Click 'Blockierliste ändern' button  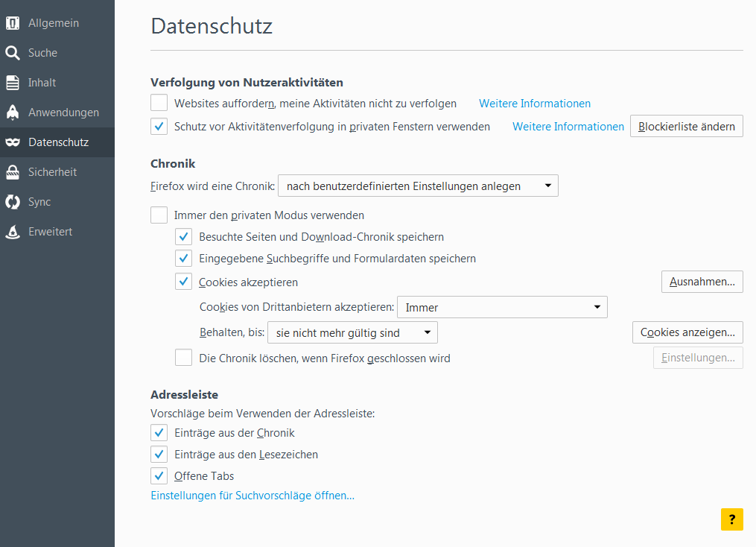[686, 127]
